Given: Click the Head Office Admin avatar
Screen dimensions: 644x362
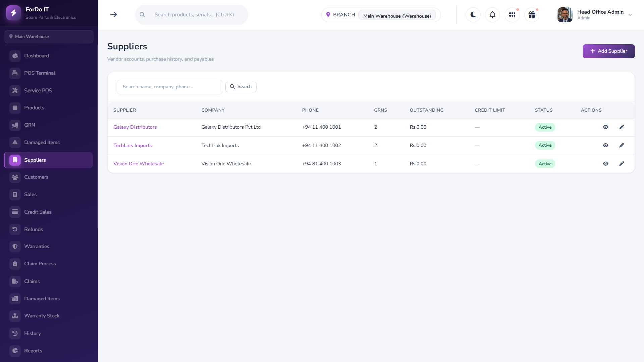Looking at the screenshot, I should [565, 15].
